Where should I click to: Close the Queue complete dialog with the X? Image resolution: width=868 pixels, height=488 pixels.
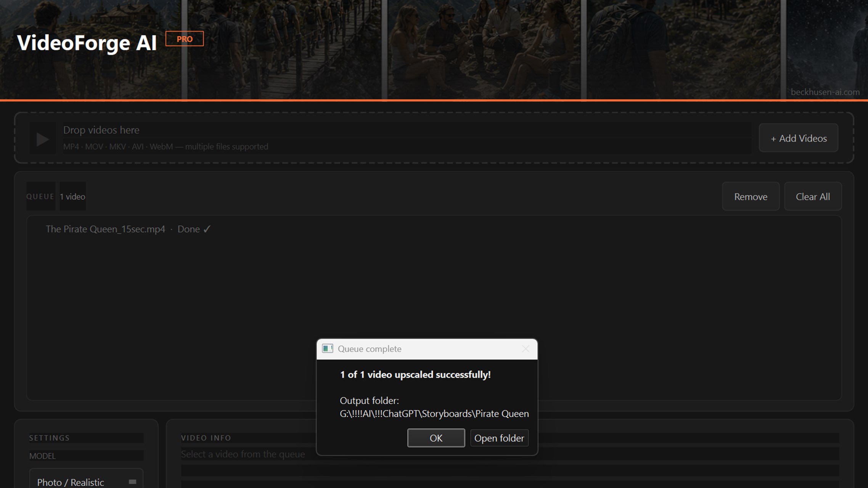526,348
